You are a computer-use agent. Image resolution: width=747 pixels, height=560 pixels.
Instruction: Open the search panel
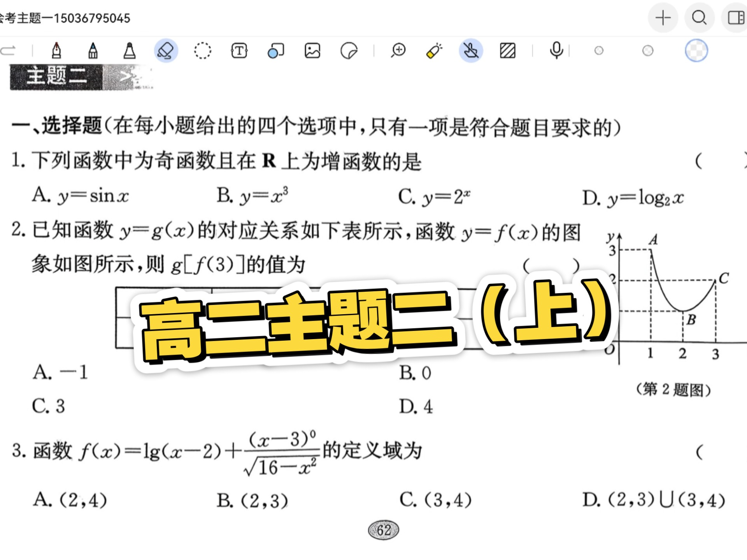tap(699, 17)
